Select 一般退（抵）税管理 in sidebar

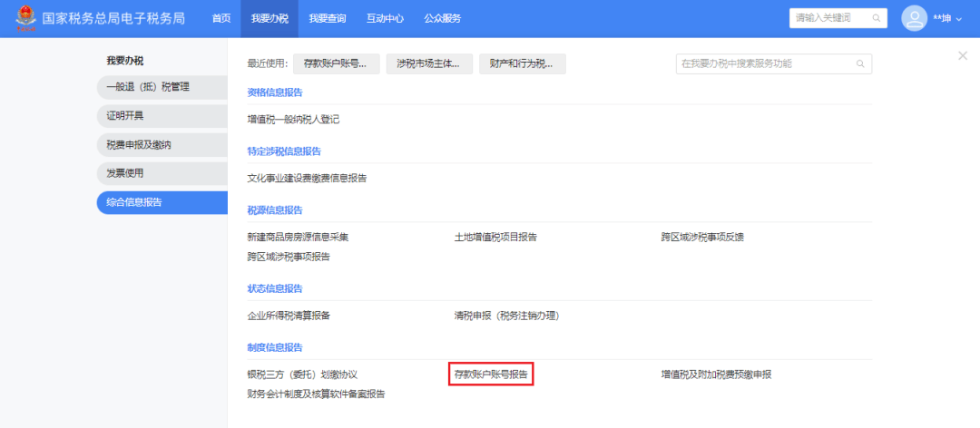(162, 87)
